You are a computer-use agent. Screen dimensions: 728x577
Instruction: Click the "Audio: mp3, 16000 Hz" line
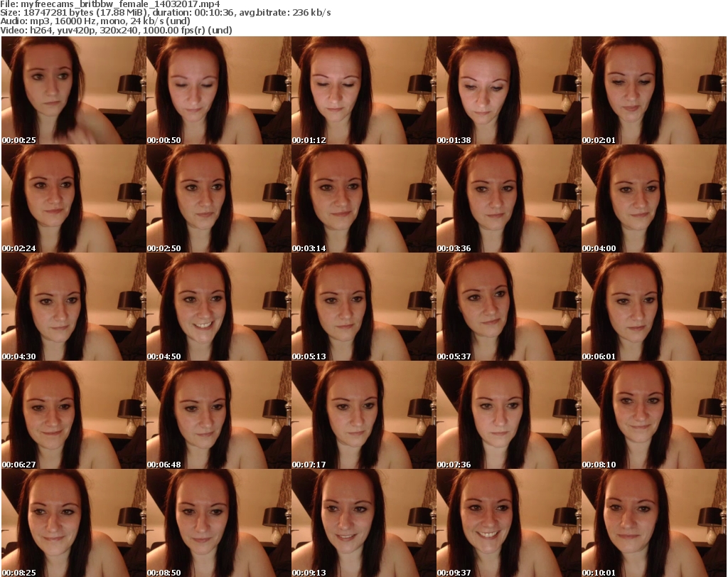95,21
